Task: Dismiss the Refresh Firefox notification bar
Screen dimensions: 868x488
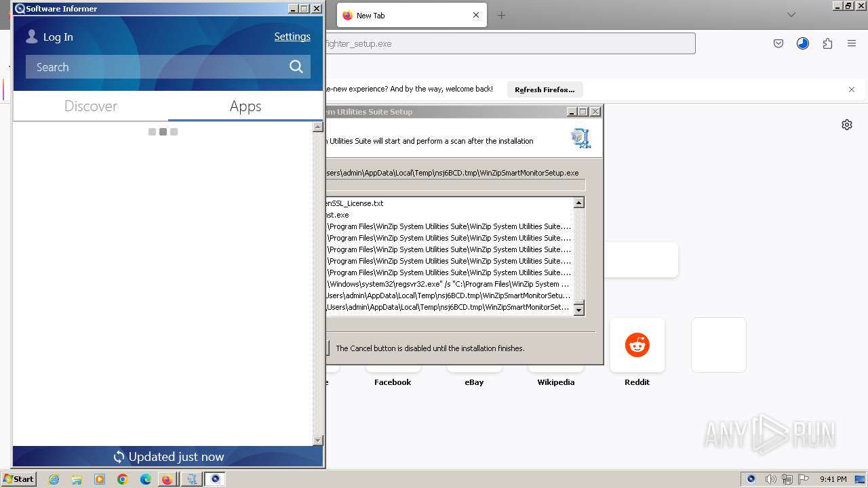Action: coord(852,89)
